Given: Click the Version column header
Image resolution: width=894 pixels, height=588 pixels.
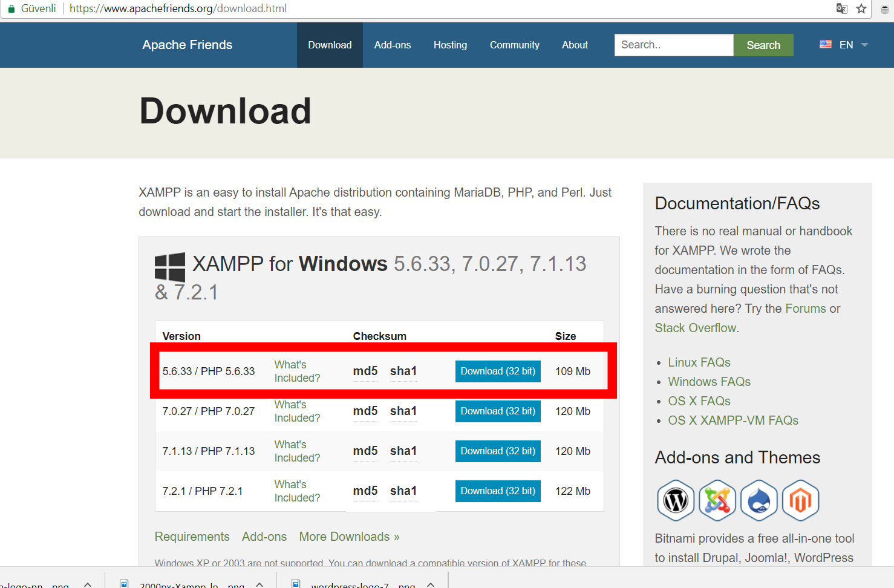Looking at the screenshot, I should click(x=181, y=336).
